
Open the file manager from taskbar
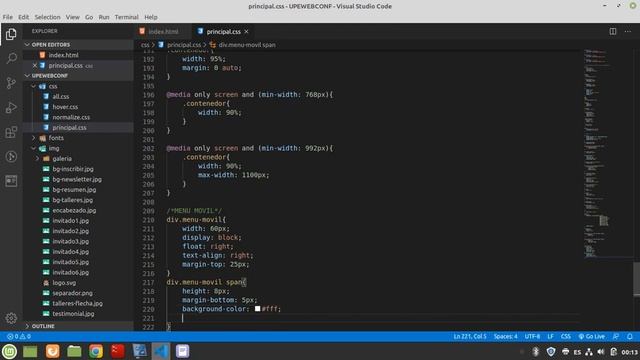[74, 351]
